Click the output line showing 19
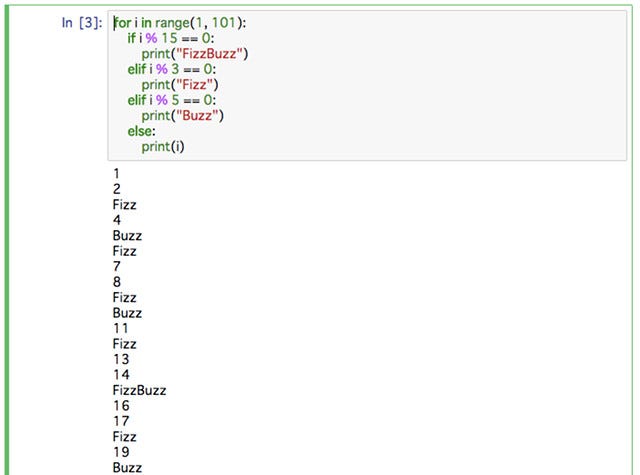This screenshot has width=640, height=475. 120,452
